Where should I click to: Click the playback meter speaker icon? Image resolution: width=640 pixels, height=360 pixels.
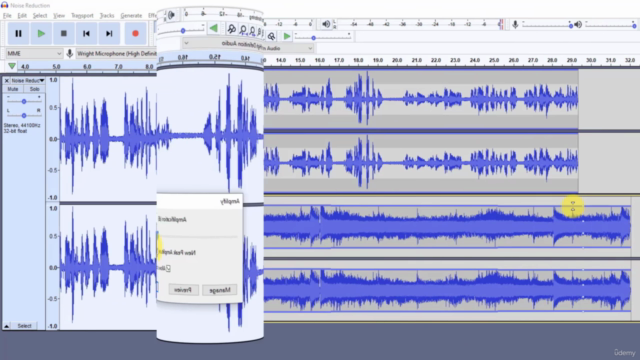tap(326, 24)
